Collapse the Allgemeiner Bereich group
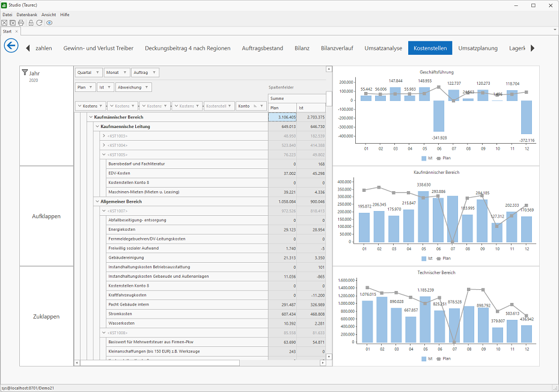This screenshot has height=392, width=559. pyautogui.click(x=97, y=201)
